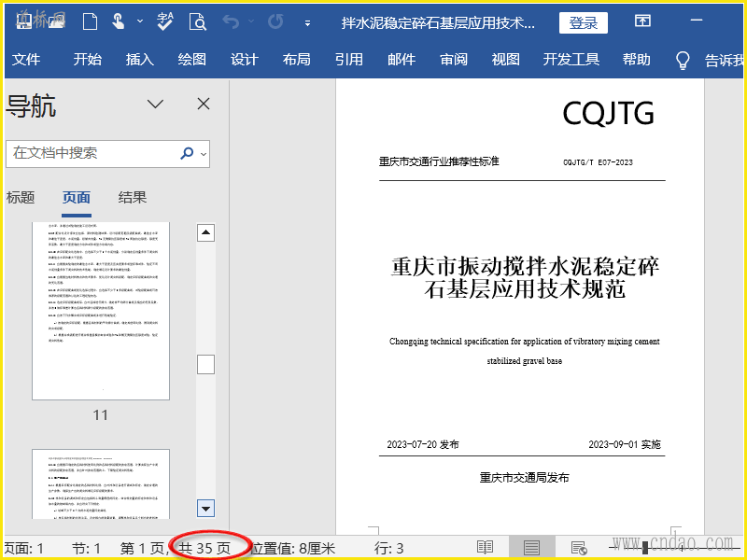Click the navigation pane scrollbar thumb
The image size is (747, 560).
(205, 364)
